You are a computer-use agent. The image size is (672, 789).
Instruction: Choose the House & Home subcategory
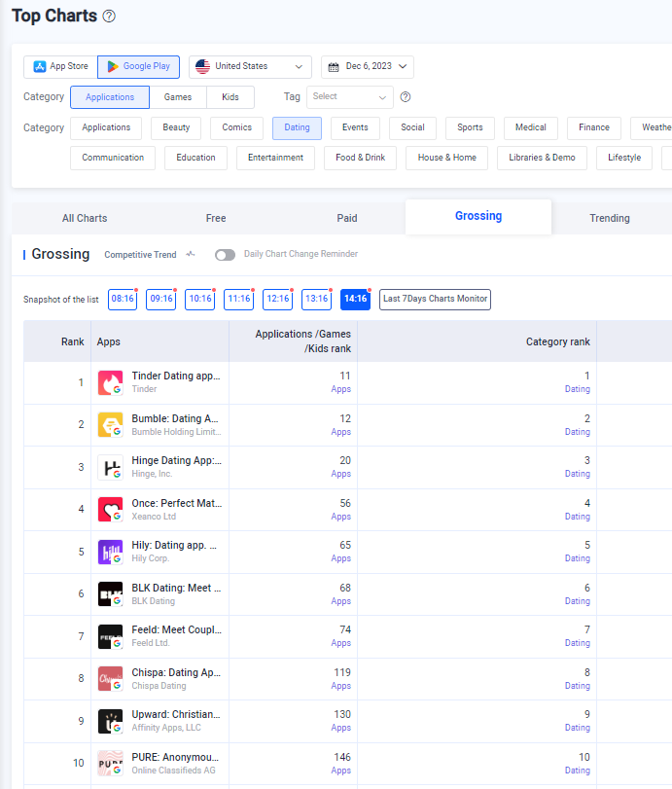[x=446, y=158]
